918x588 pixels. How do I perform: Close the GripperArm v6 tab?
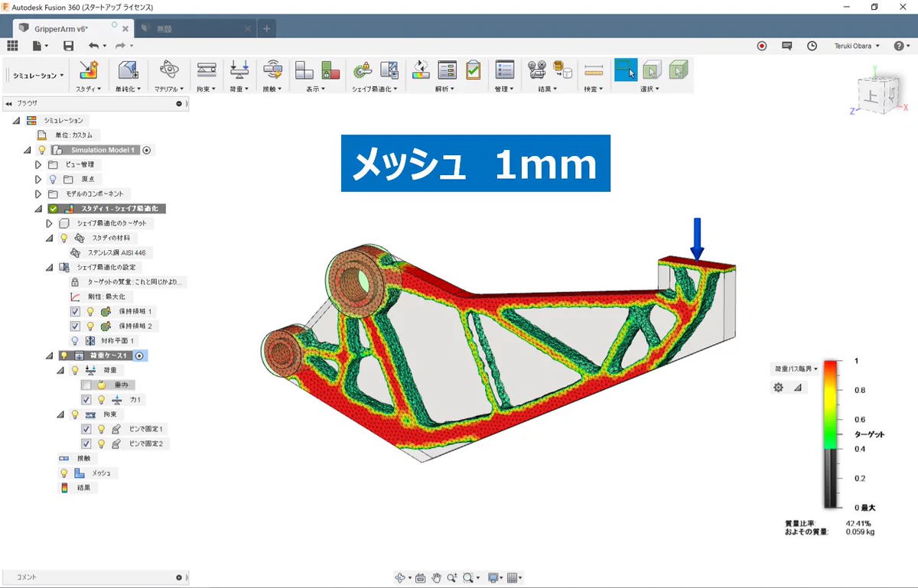(x=125, y=29)
